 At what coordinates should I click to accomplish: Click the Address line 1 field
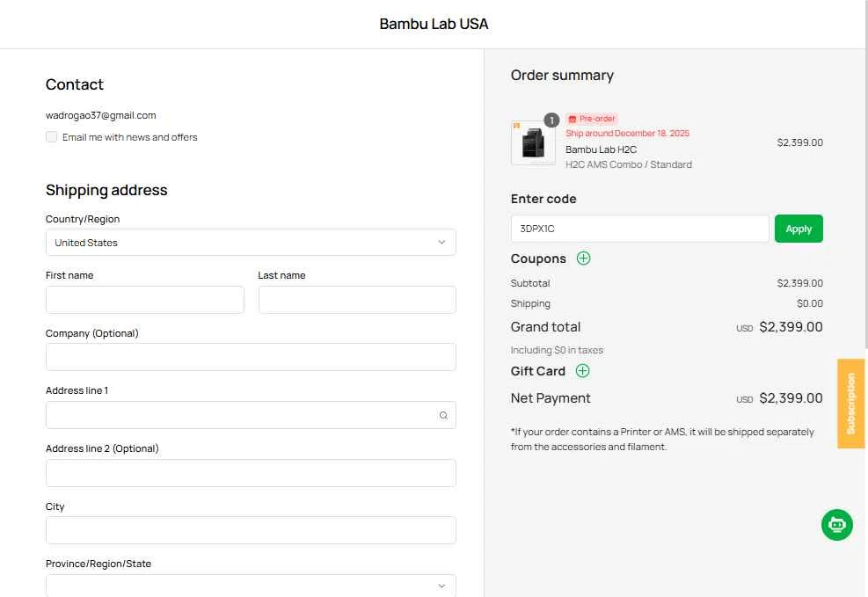(251, 415)
